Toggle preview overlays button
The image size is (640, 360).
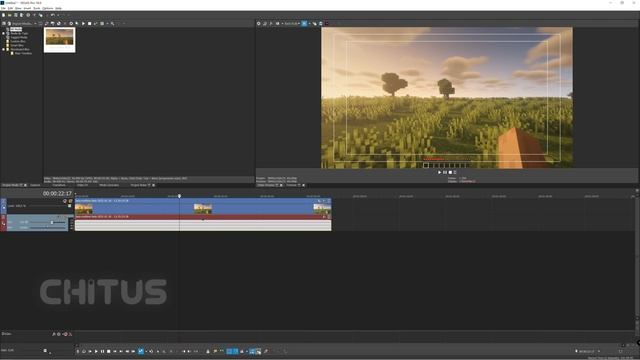tap(304, 24)
